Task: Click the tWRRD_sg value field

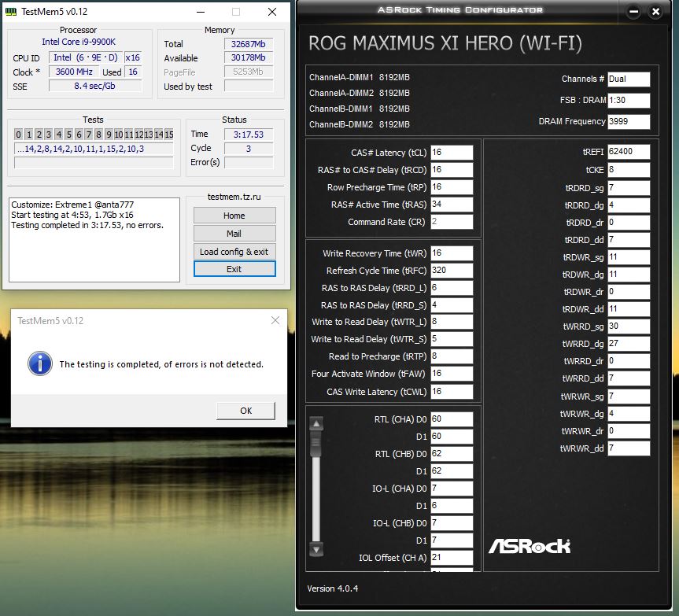Action: point(629,326)
